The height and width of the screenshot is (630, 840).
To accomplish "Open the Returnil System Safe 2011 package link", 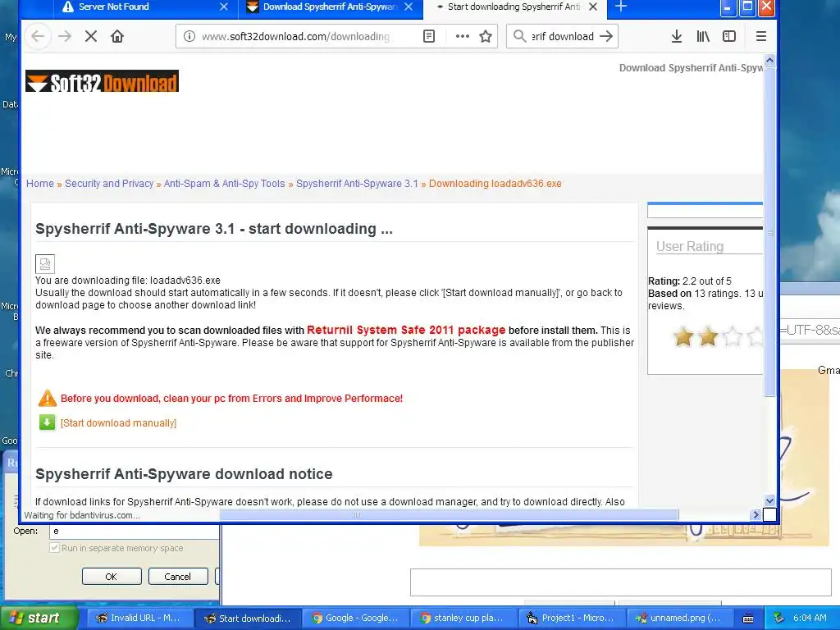I will (x=406, y=330).
